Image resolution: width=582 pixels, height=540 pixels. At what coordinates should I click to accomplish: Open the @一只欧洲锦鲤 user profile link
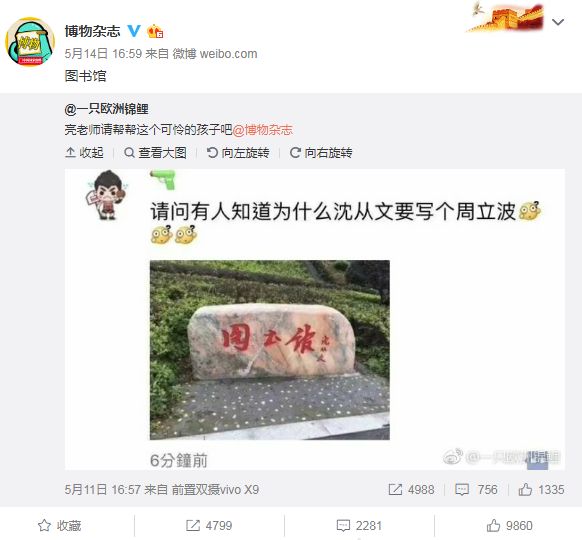(x=107, y=109)
